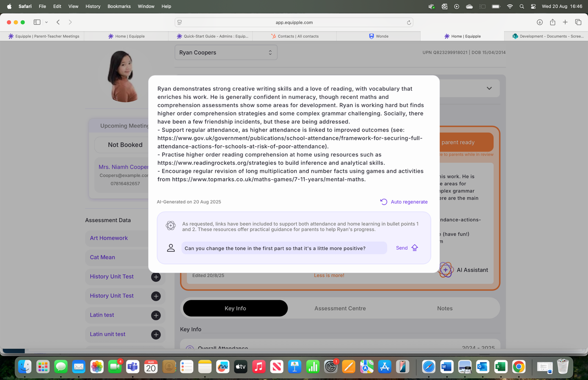Open a new tab with plus icon
Image resolution: width=588 pixels, height=380 pixels.
tap(565, 22)
